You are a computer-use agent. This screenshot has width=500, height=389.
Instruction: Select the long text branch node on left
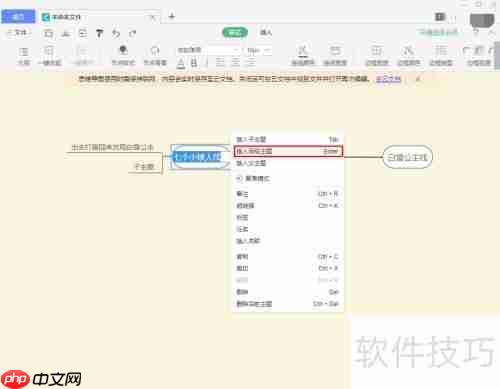point(112,147)
